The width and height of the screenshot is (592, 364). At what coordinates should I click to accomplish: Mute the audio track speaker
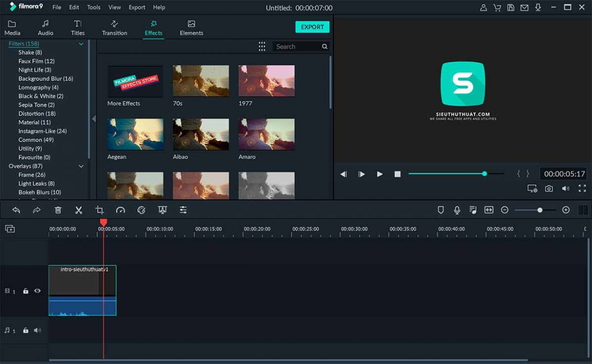[37, 330]
